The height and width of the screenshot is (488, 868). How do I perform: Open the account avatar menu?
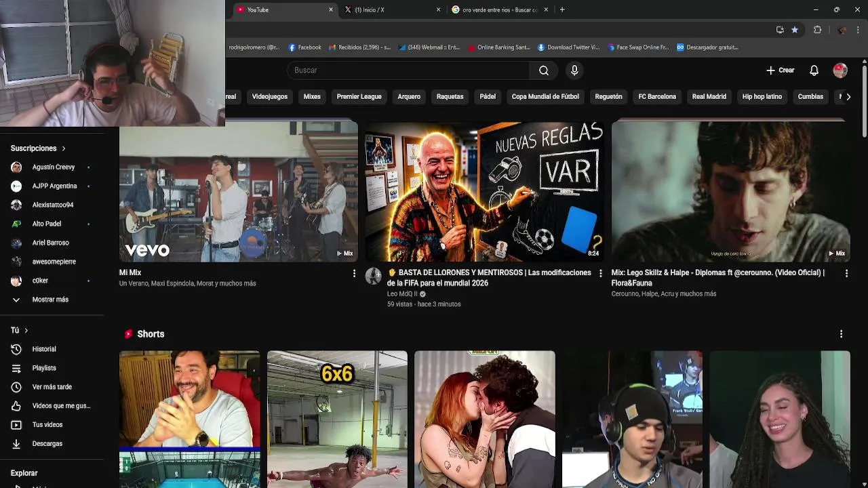click(x=840, y=70)
